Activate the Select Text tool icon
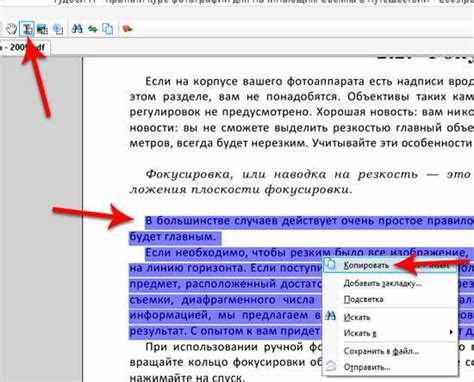 (27, 29)
